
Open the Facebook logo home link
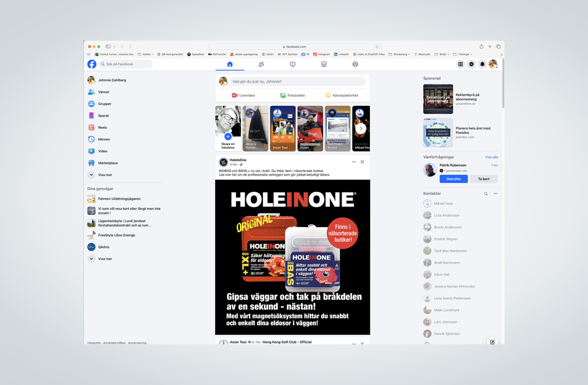tap(92, 64)
